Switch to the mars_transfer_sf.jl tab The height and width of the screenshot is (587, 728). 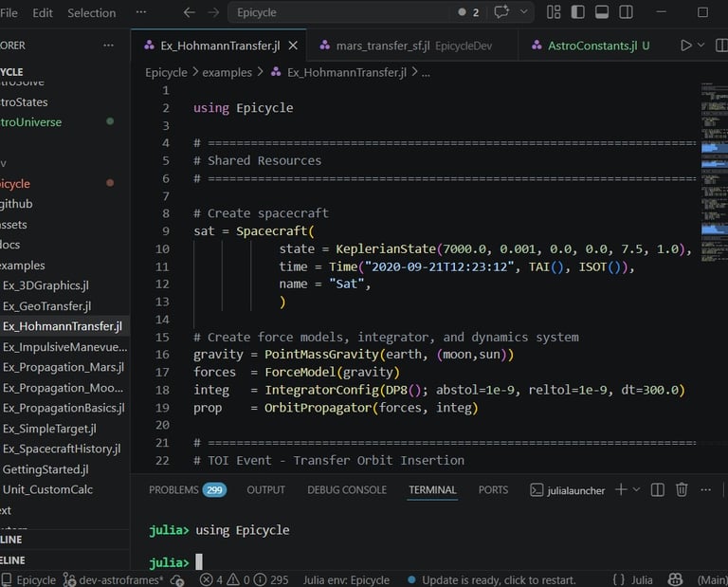click(x=382, y=46)
